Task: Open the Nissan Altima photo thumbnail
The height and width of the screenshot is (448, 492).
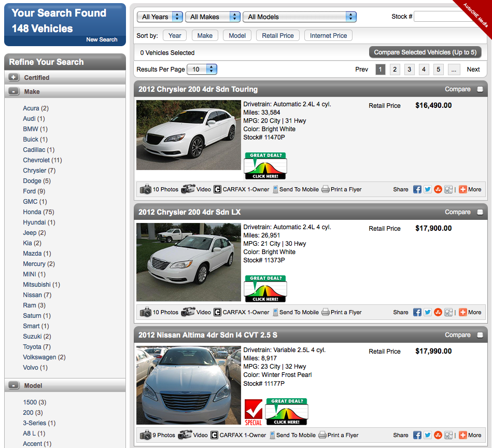Action: coord(189,386)
